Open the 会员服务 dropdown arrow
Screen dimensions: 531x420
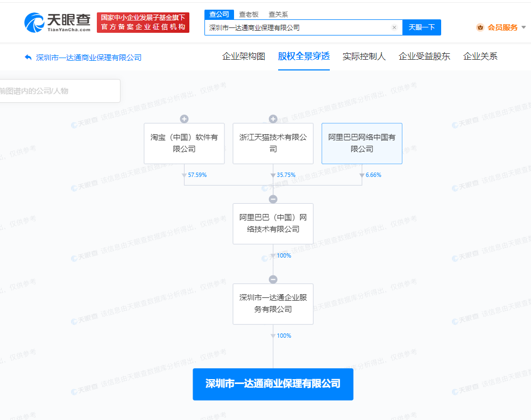click(523, 27)
